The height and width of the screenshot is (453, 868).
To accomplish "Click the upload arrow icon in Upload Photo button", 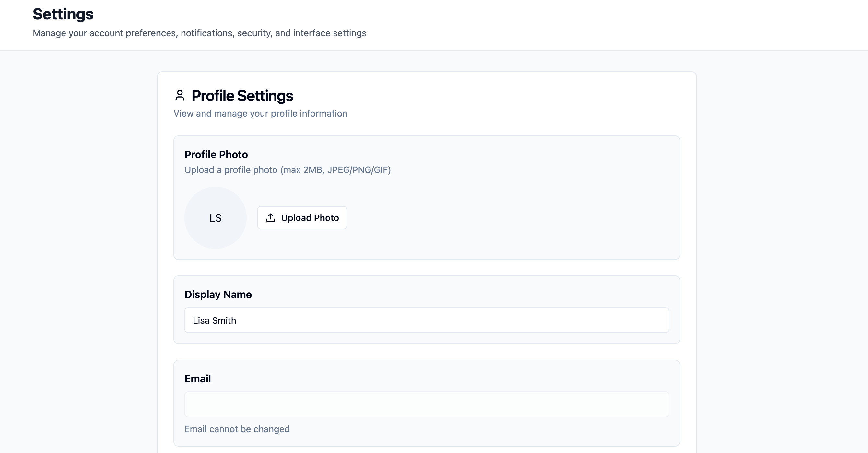I will 271,217.
